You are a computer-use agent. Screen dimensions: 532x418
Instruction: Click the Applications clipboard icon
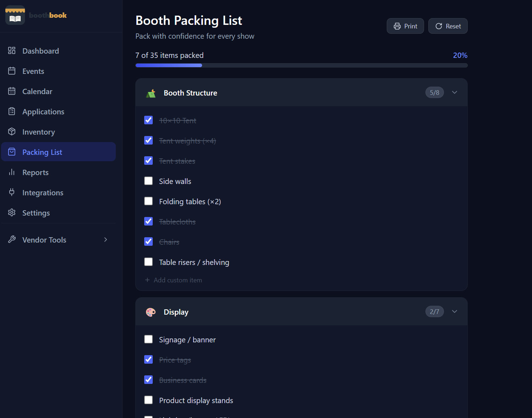(x=12, y=111)
